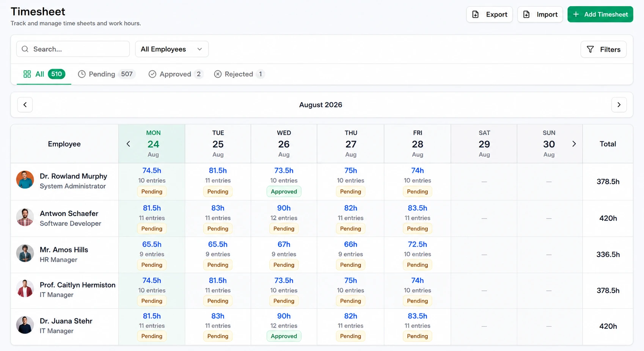
Task: Go to next month after August 2026
Action: pos(619,105)
